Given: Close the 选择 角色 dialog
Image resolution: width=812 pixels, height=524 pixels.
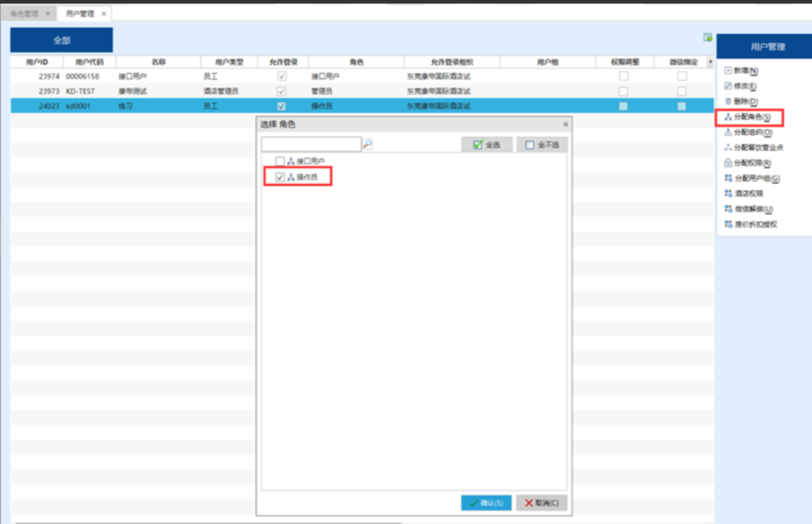Looking at the screenshot, I should click(x=566, y=124).
